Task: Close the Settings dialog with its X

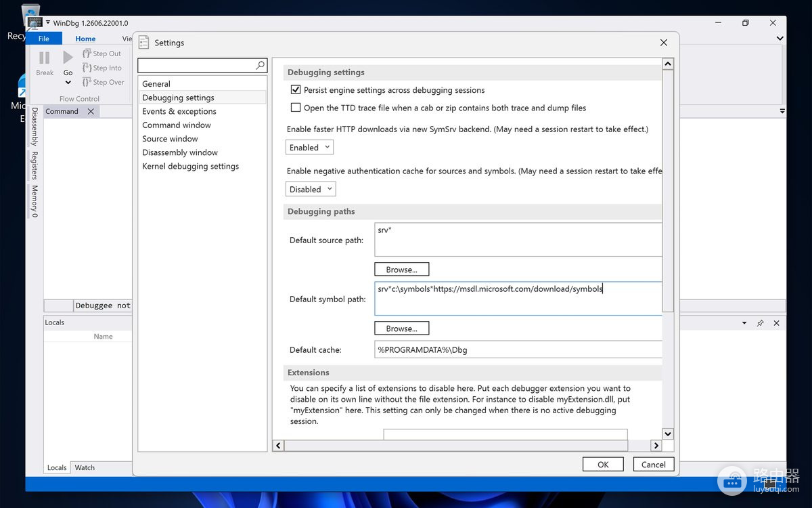Action: click(663, 43)
